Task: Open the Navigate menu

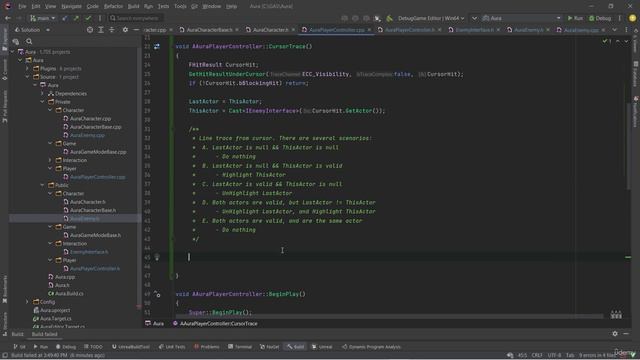Action: pyautogui.click(x=71, y=6)
